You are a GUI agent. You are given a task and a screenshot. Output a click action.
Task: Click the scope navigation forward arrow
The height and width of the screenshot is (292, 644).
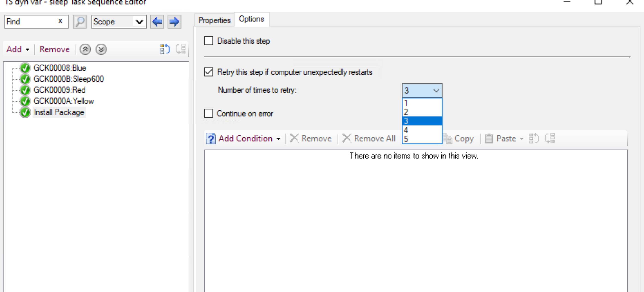click(x=174, y=22)
